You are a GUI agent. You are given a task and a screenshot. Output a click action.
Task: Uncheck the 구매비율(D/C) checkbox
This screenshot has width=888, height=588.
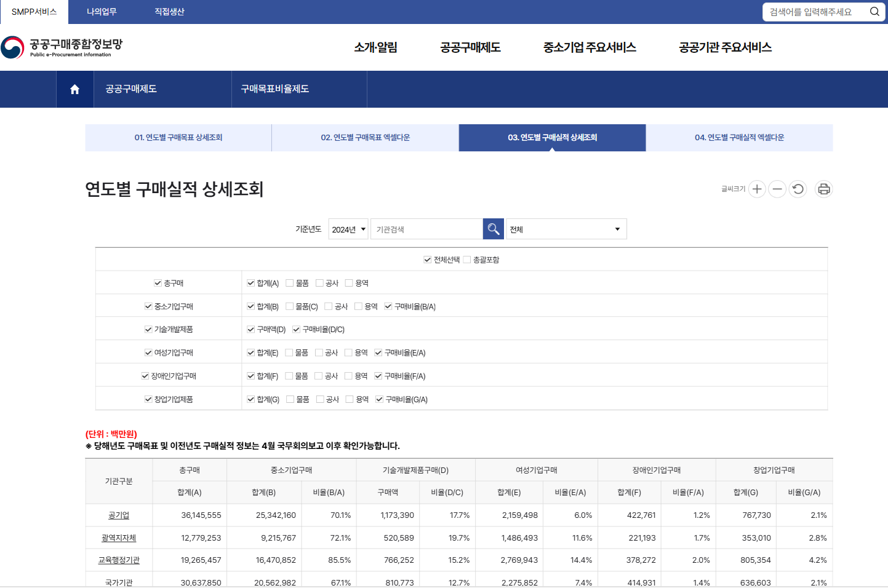click(297, 330)
